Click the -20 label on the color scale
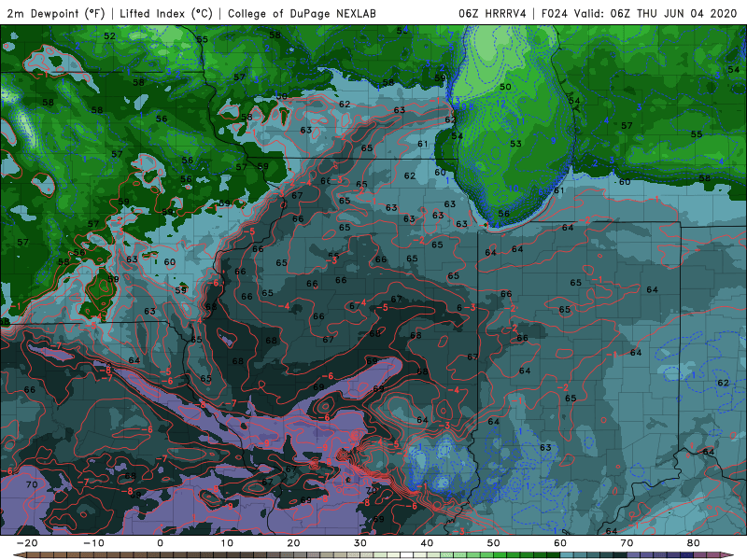This screenshot has height=560, width=747. click(x=27, y=543)
